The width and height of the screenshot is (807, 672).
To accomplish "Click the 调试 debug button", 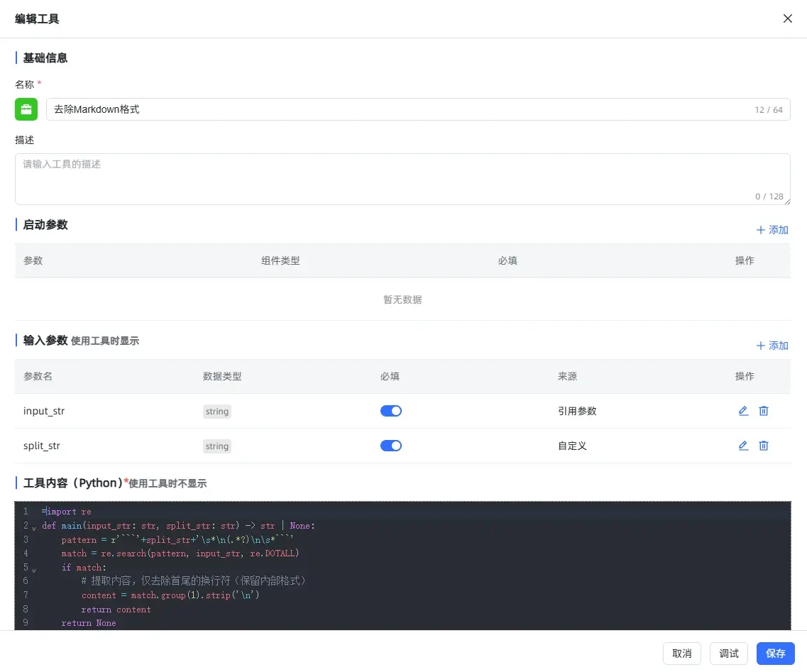I will click(x=729, y=654).
